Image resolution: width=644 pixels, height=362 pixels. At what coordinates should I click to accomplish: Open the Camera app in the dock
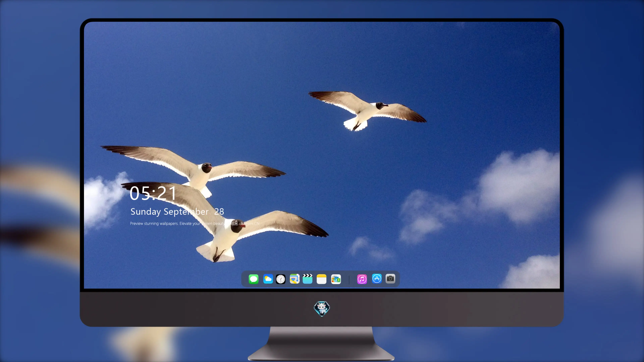390,279
